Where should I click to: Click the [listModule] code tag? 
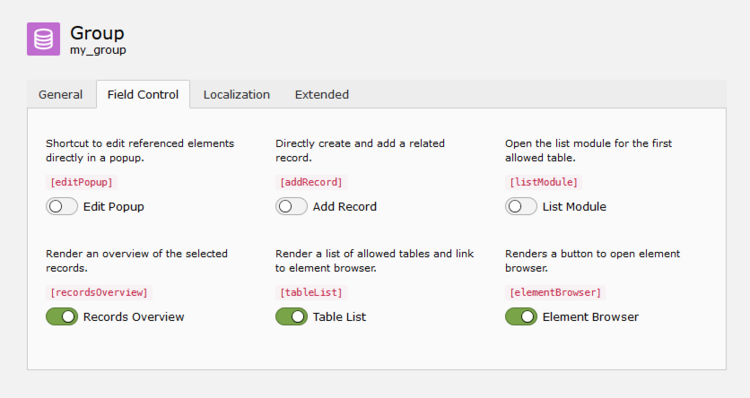(x=544, y=182)
